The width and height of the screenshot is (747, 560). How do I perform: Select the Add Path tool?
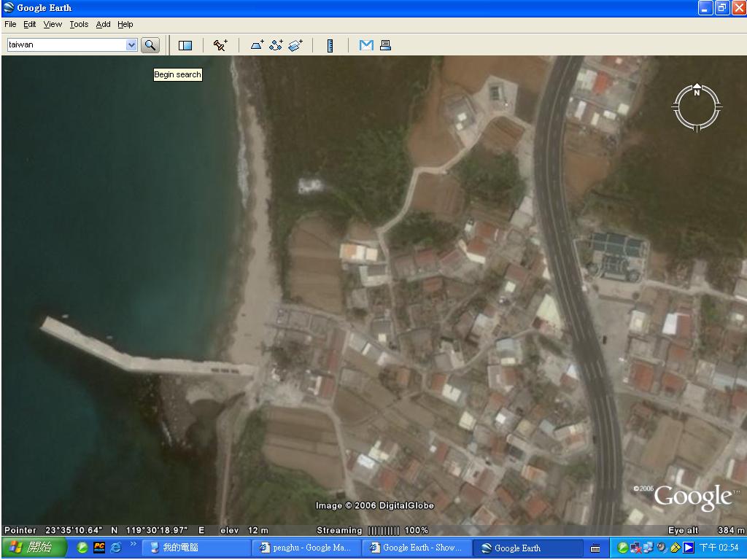pos(276,45)
